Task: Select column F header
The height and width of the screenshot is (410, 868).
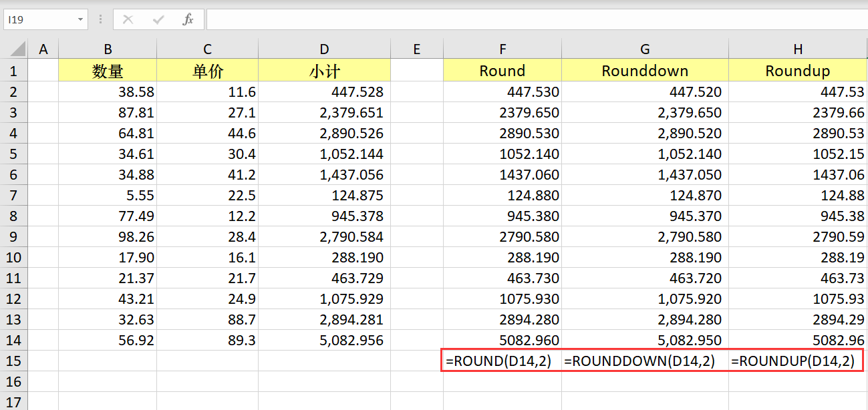Action: 502,49
